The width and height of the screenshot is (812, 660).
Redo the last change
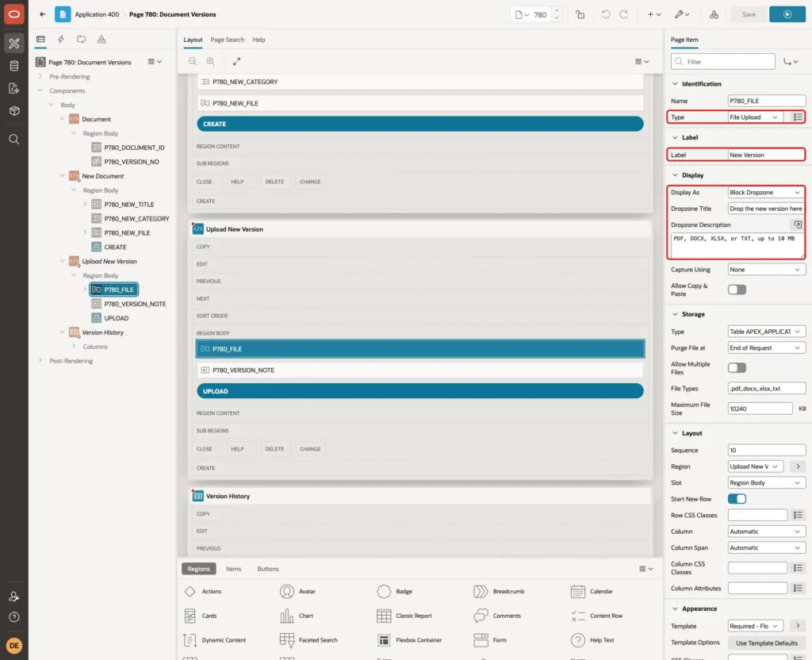[623, 14]
